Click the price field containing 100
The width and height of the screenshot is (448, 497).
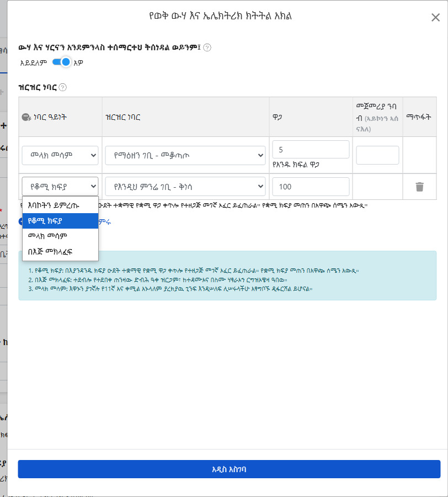click(311, 187)
